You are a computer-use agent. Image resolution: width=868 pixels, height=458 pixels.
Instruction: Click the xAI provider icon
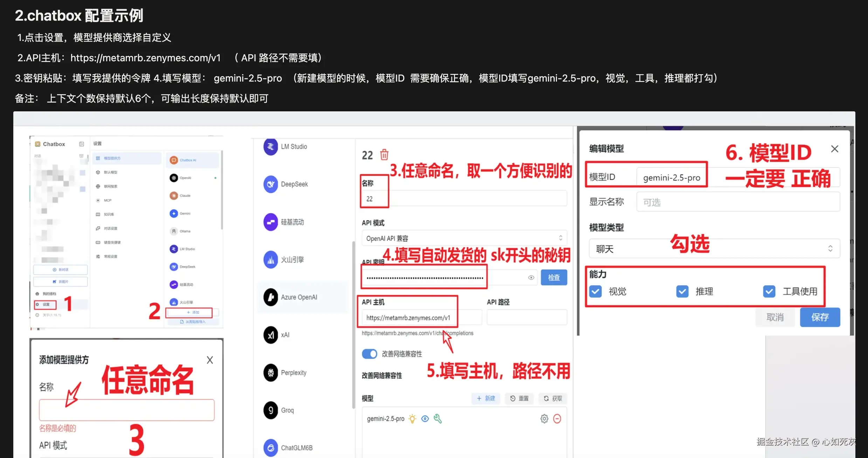click(x=270, y=334)
